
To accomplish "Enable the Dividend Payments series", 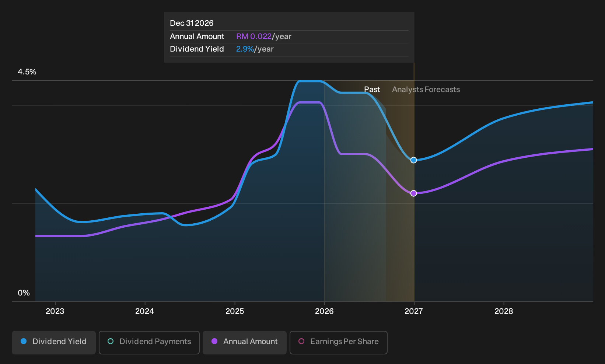I will click(149, 342).
